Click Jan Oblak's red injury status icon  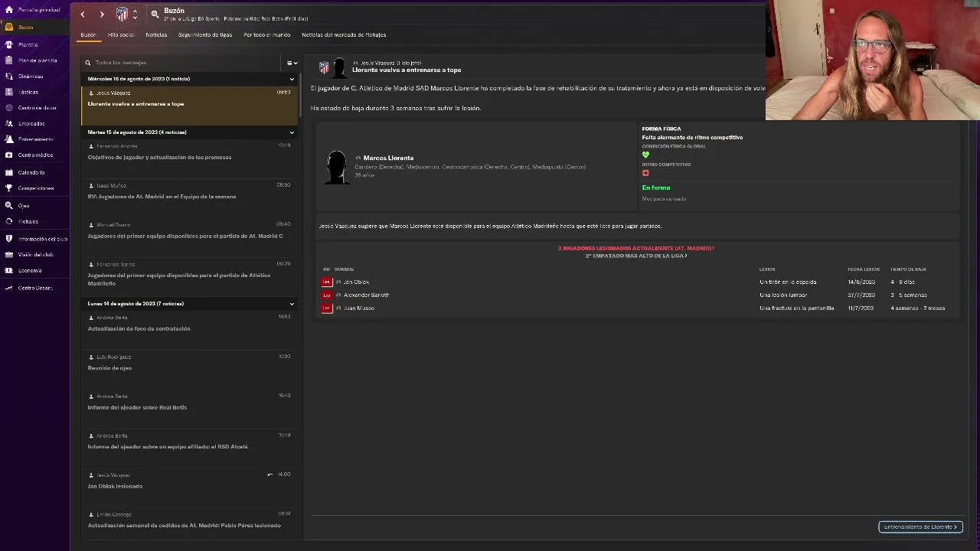point(327,282)
